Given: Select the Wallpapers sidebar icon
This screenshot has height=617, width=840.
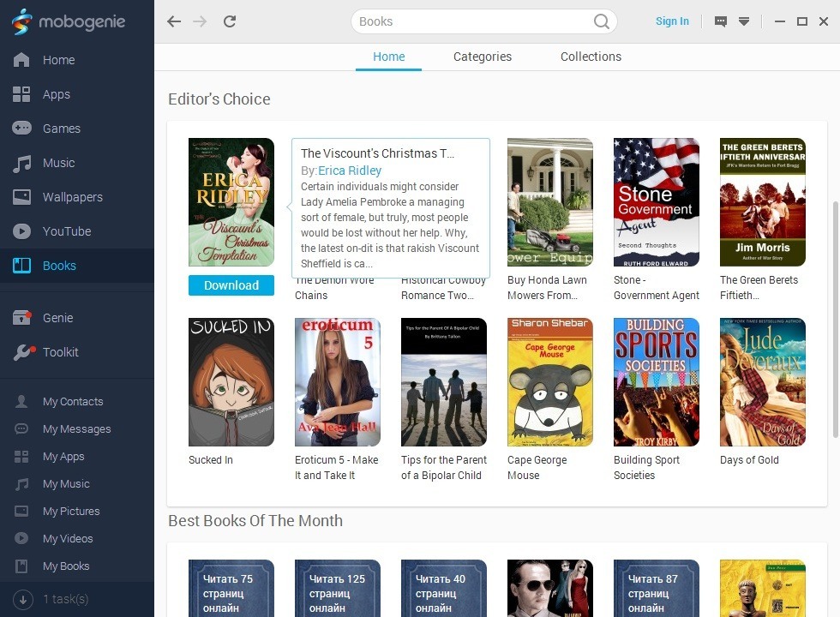Looking at the screenshot, I should point(21,197).
